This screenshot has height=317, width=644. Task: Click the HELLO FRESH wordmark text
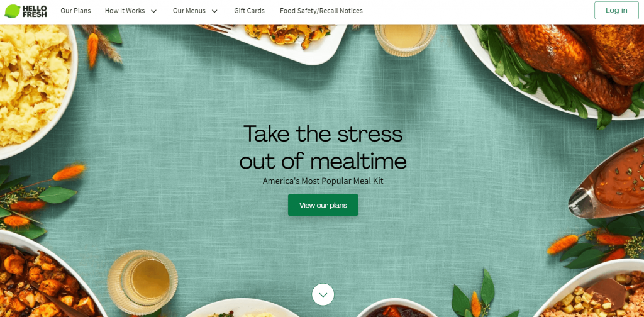pos(35,11)
